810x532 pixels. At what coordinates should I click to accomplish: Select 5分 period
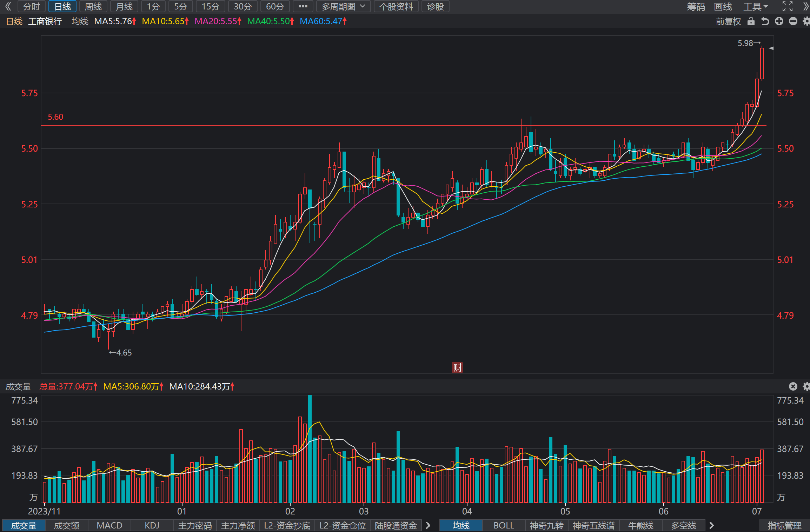pos(181,6)
